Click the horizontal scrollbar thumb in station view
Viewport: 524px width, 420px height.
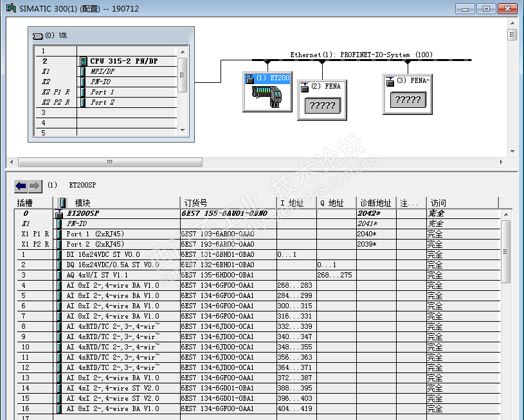(110, 162)
